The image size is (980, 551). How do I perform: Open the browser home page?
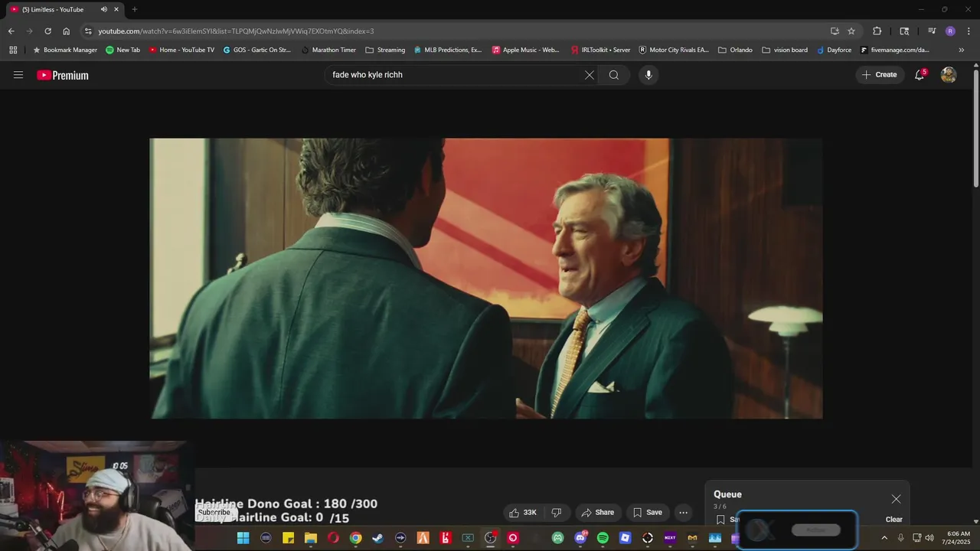click(x=67, y=31)
